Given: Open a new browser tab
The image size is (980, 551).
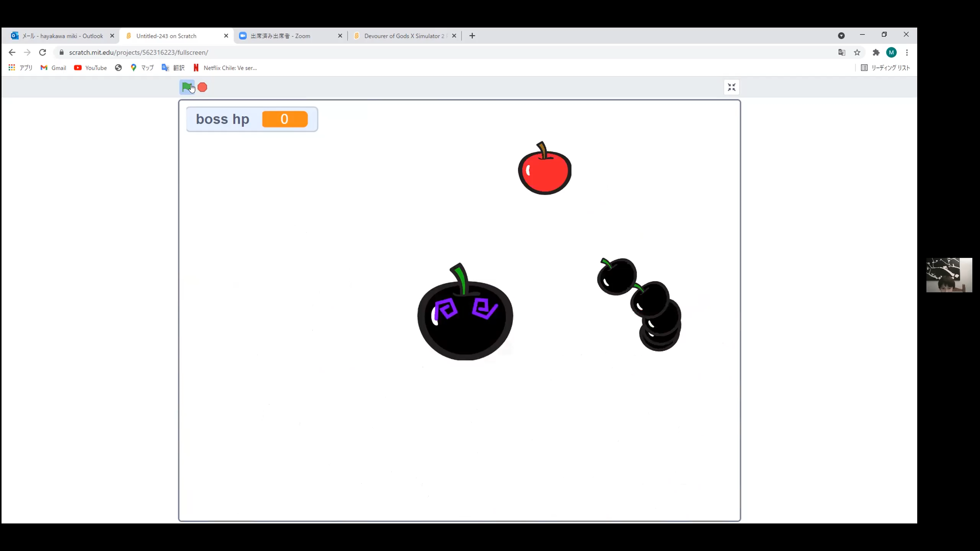Looking at the screenshot, I should coord(472,36).
